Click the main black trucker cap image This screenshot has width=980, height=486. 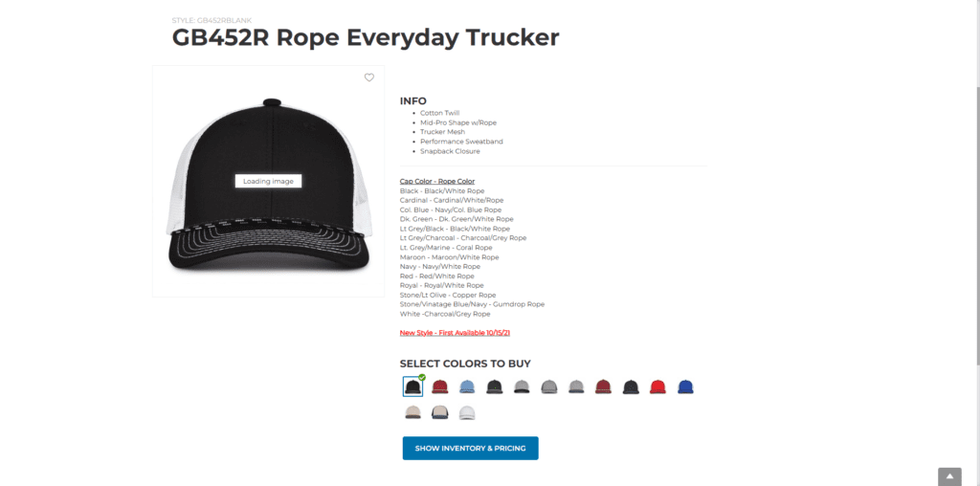pos(268,181)
